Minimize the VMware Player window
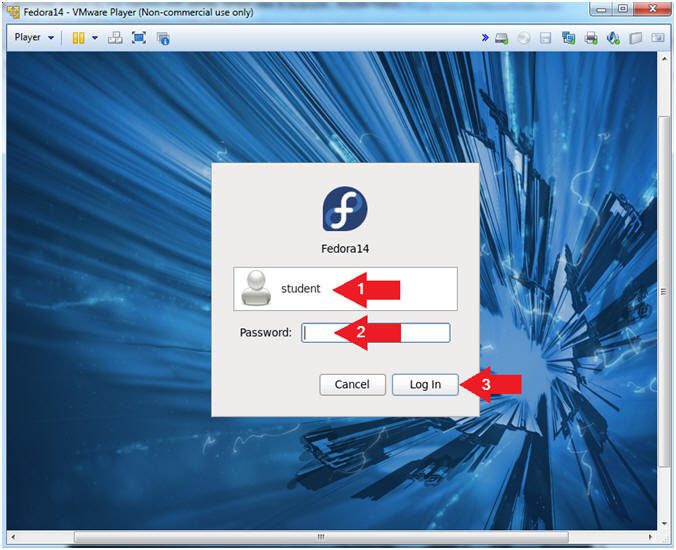The width and height of the screenshot is (676, 550). coord(602,9)
